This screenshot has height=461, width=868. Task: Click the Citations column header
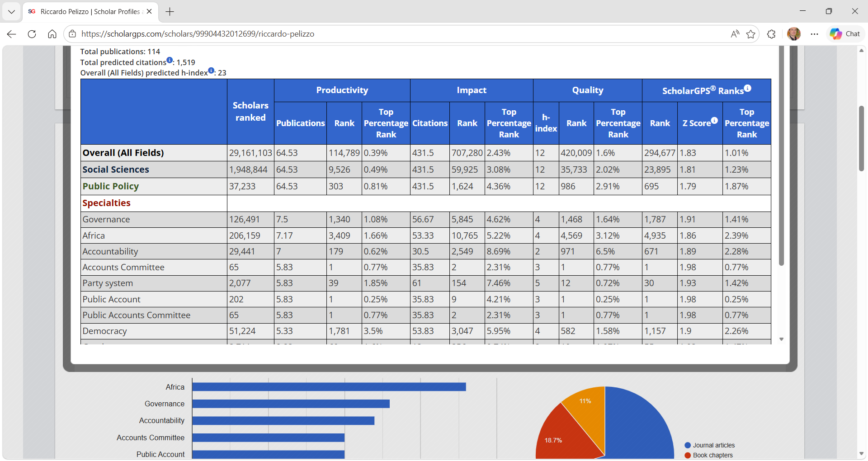(430, 123)
